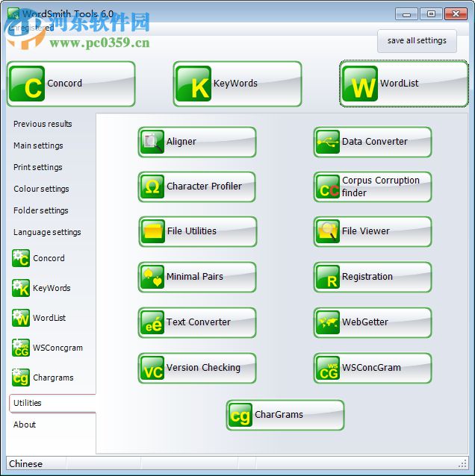
Task: Click the WordSmith Tools title bar icon
Action: pos(13,14)
